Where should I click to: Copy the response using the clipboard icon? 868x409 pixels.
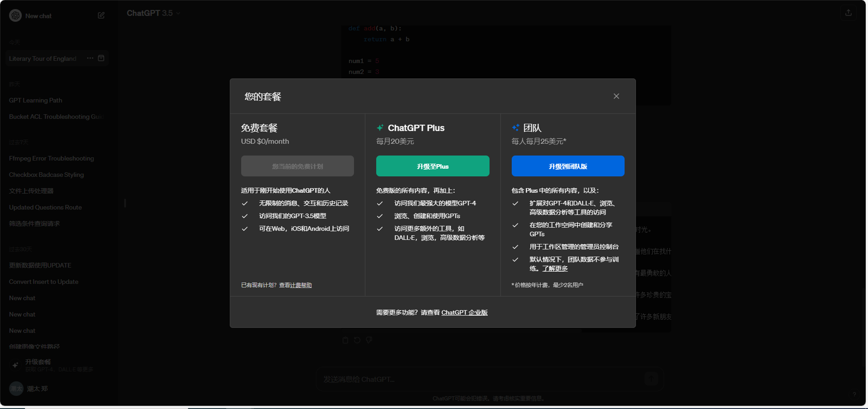(345, 340)
